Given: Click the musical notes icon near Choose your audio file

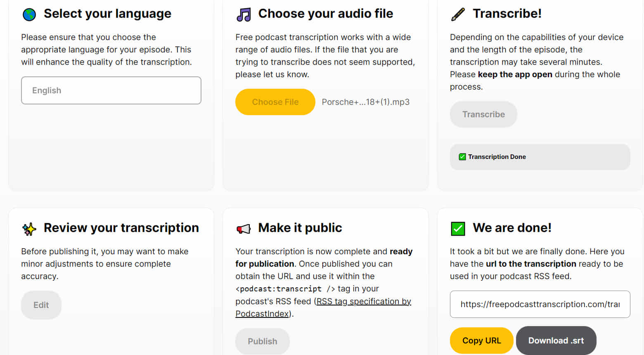Looking at the screenshot, I should pos(243,13).
